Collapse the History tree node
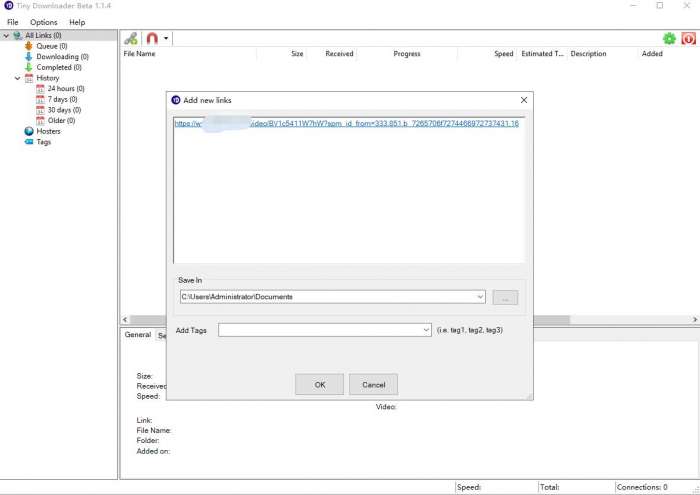700x495 pixels. [x=17, y=78]
